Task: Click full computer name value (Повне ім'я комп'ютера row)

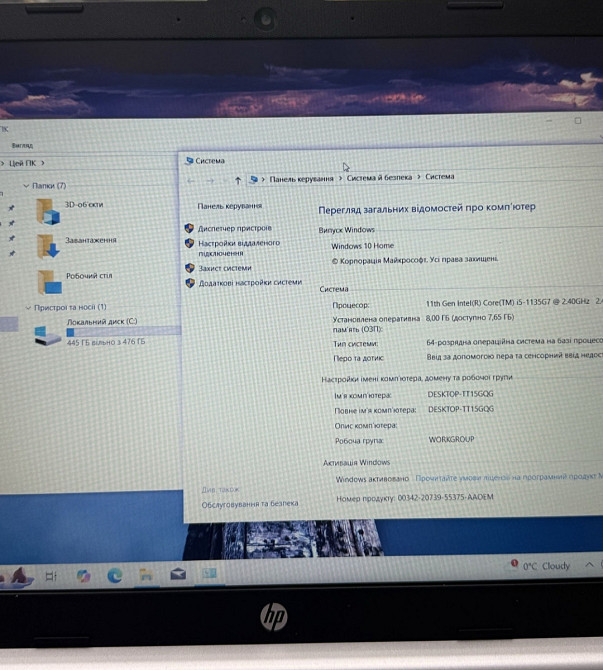Action: tap(461, 409)
